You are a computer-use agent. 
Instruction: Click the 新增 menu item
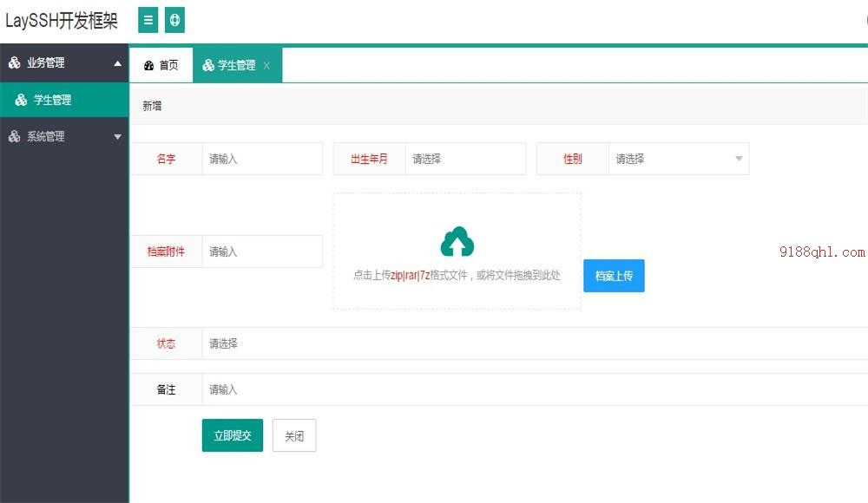point(151,104)
